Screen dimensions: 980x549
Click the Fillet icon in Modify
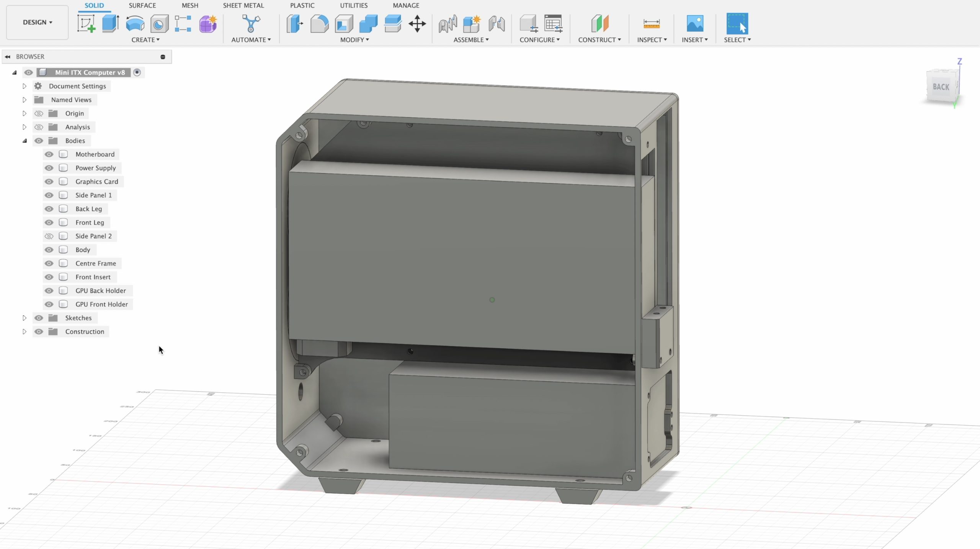(319, 24)
